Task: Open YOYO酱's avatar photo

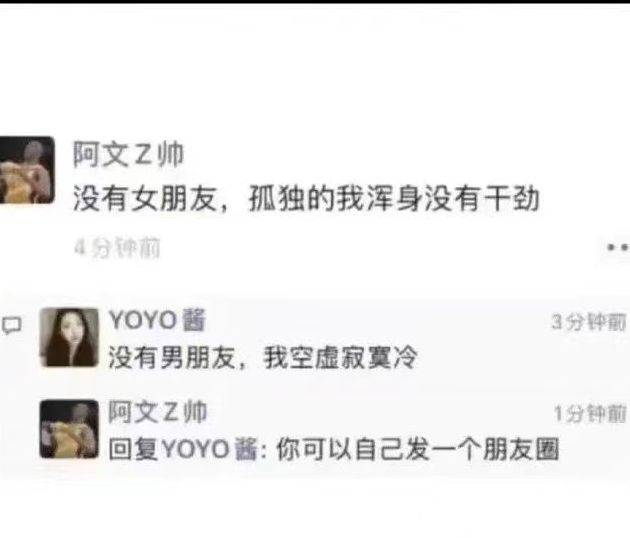Action: click(69, 337)
